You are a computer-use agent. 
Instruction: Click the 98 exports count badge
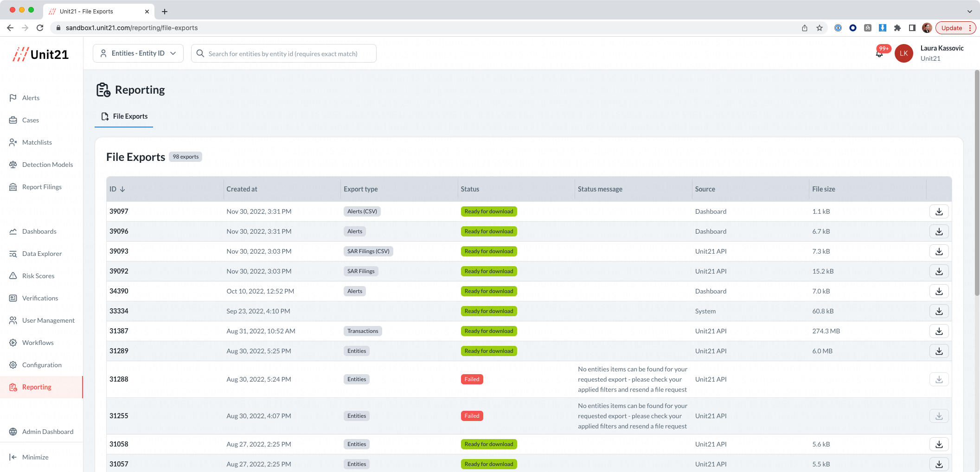tap(186, 157)
